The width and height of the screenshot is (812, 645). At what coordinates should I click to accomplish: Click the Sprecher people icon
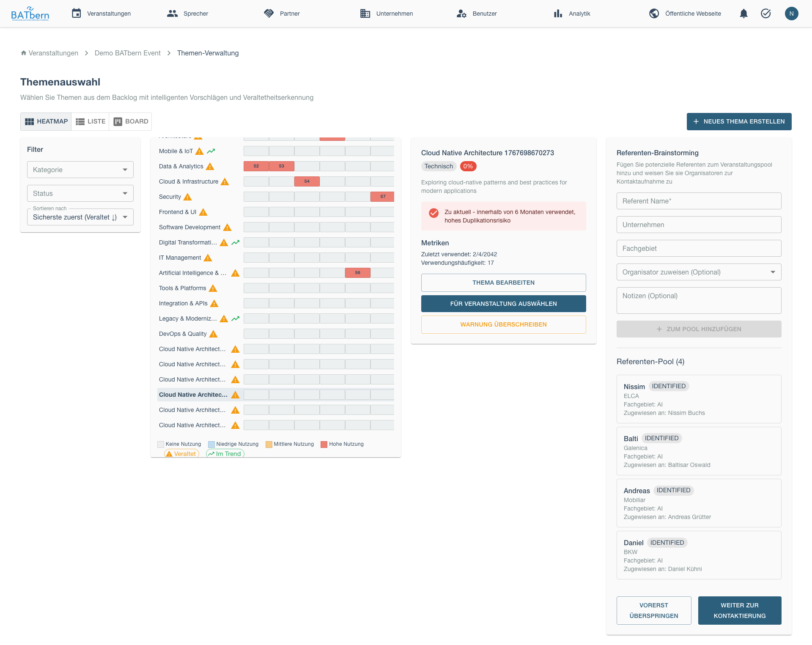pos(172,14)
